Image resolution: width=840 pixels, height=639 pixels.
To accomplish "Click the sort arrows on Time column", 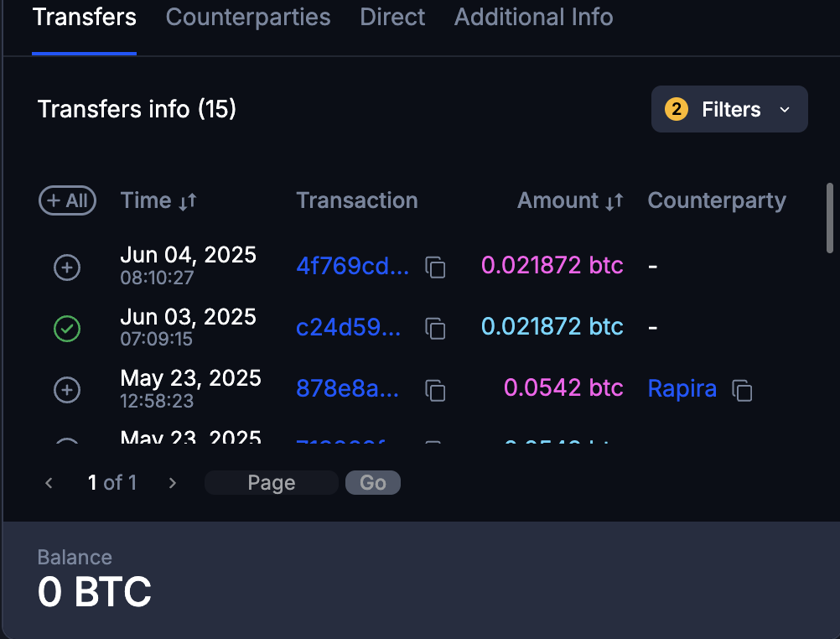I will coord(189,200).
